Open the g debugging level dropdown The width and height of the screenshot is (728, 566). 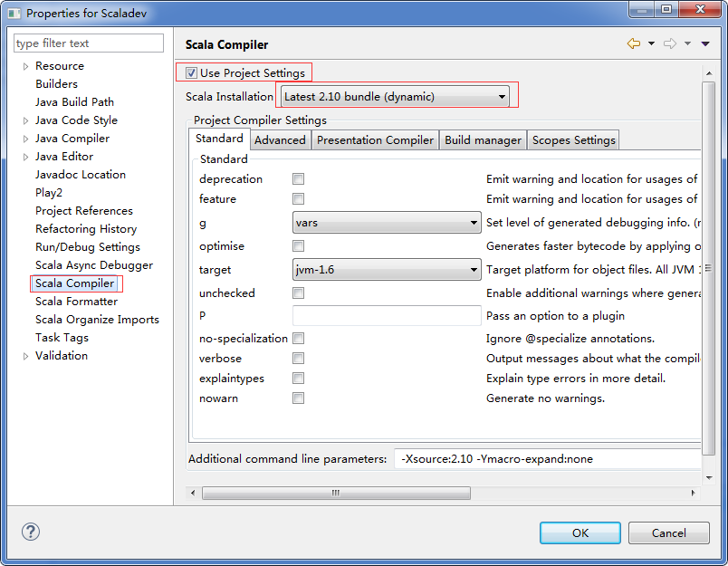pyautogui.click(x=387, y=223)
